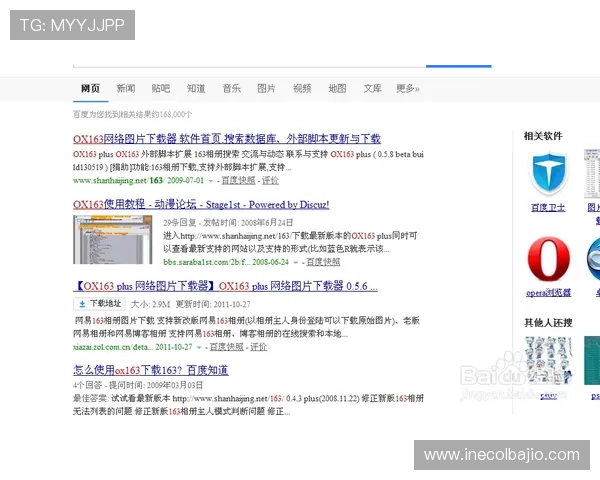
Task: Open result OX163使用教程 - 动漫论坛 - Stage1st
Action: pos(201,204)
